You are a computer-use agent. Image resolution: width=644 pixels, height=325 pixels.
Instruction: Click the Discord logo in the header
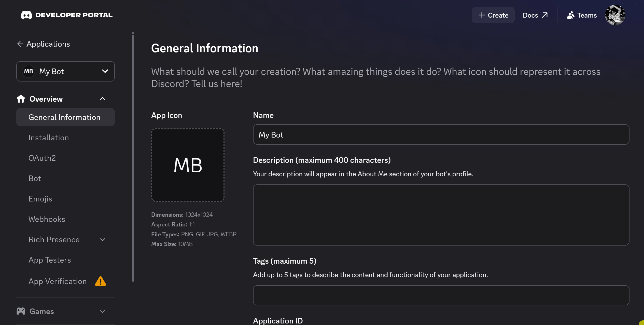tap(26, 15)
